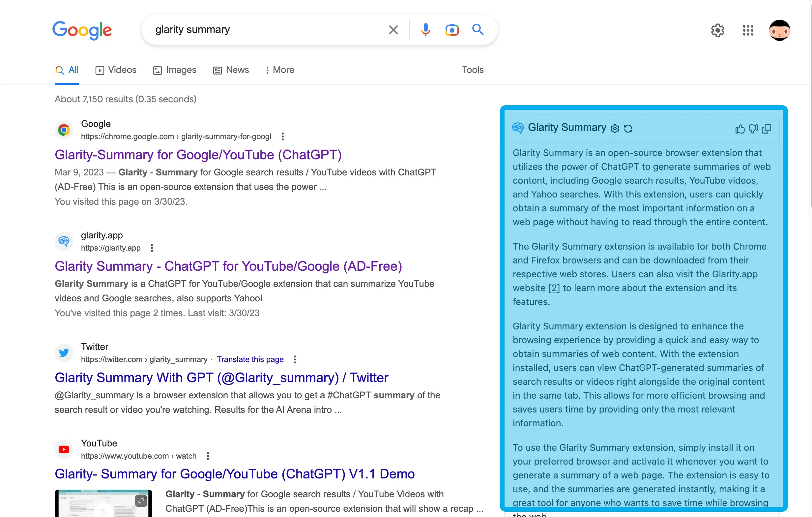Give the Glarity summary a thumbs down
The image size is (812, 517).
[753, 129]
